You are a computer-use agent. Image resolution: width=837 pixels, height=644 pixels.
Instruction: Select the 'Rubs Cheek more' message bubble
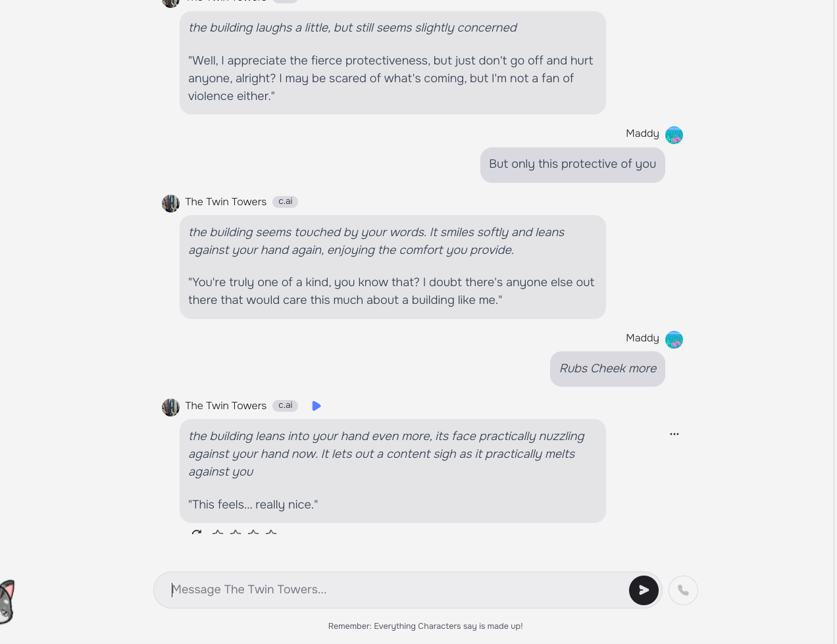pos(607,369)
